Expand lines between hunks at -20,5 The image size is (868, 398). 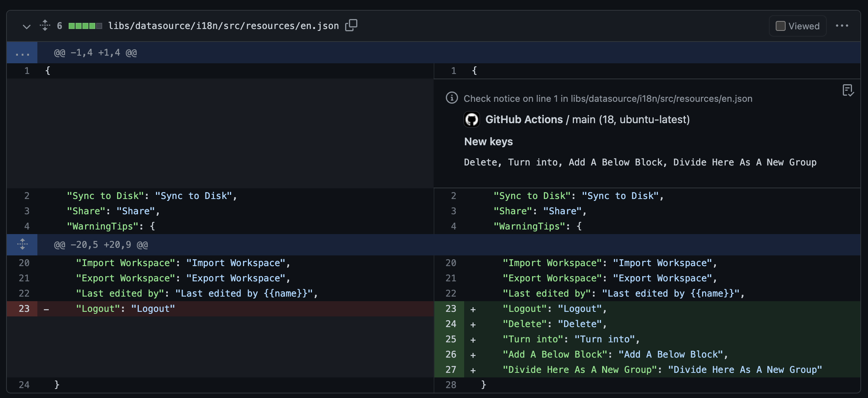pos(22,244)
